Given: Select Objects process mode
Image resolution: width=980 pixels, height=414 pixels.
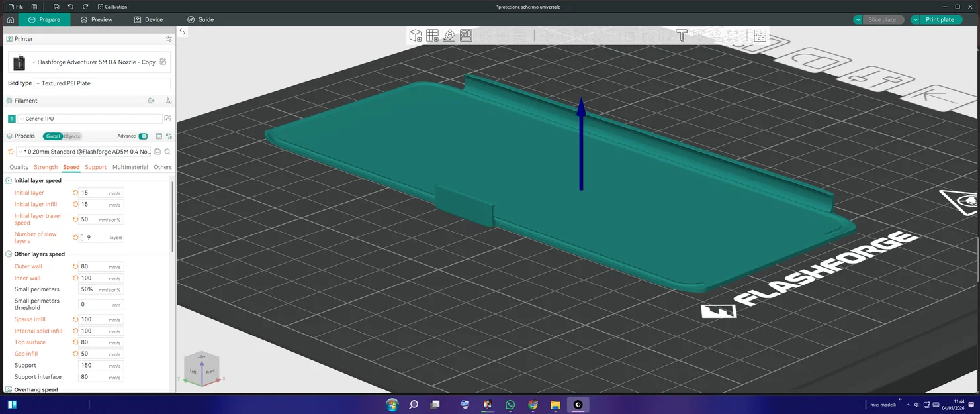Looking at the screenshot, I should pyautogui.click(x=71, y=136).
